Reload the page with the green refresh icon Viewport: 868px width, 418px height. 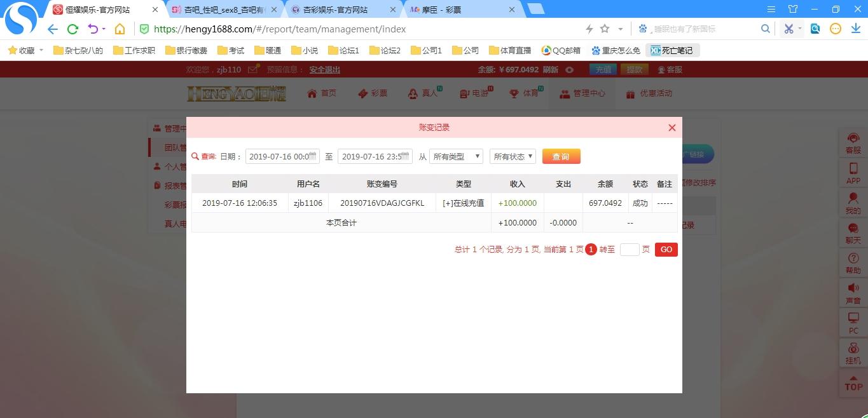pos(72,29)
